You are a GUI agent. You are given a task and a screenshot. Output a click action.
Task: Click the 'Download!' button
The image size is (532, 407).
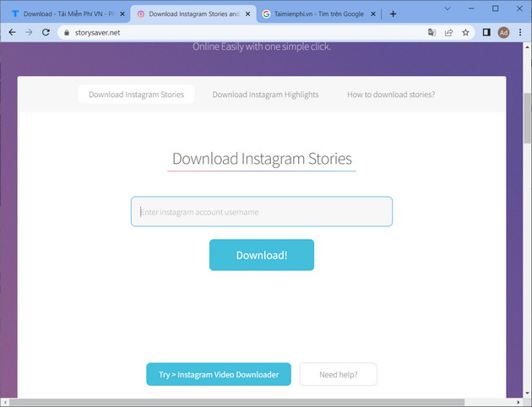[x=262, y=255]
